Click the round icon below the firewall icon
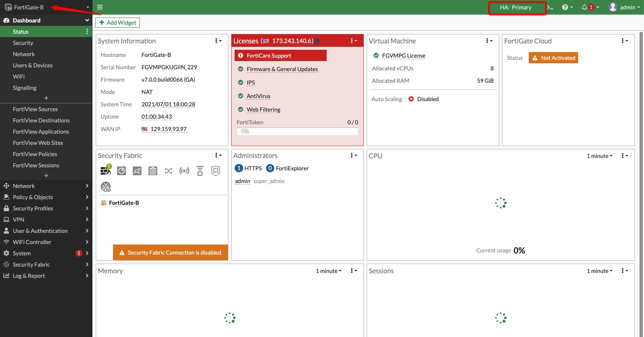Screen dimensions: 644x337 point(106,186)
